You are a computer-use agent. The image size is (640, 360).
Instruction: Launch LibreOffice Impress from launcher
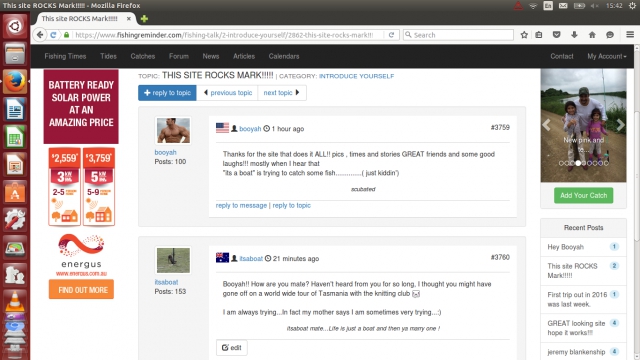pos(15,165)
